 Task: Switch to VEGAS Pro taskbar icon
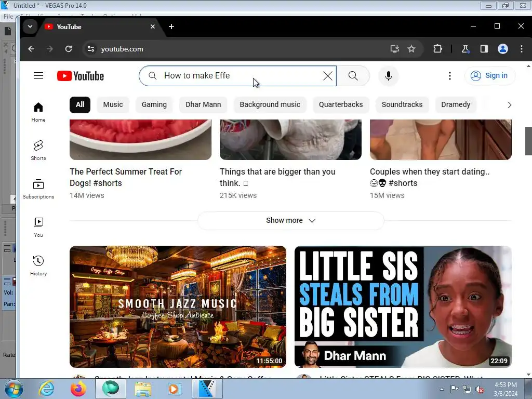[x=207, y=389]
